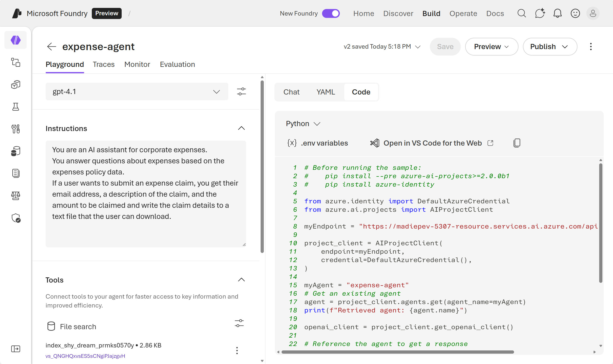This screenshot has height=364, width=613.
Task: Toggle the New Foundry switch off
Action: (331, 13)
